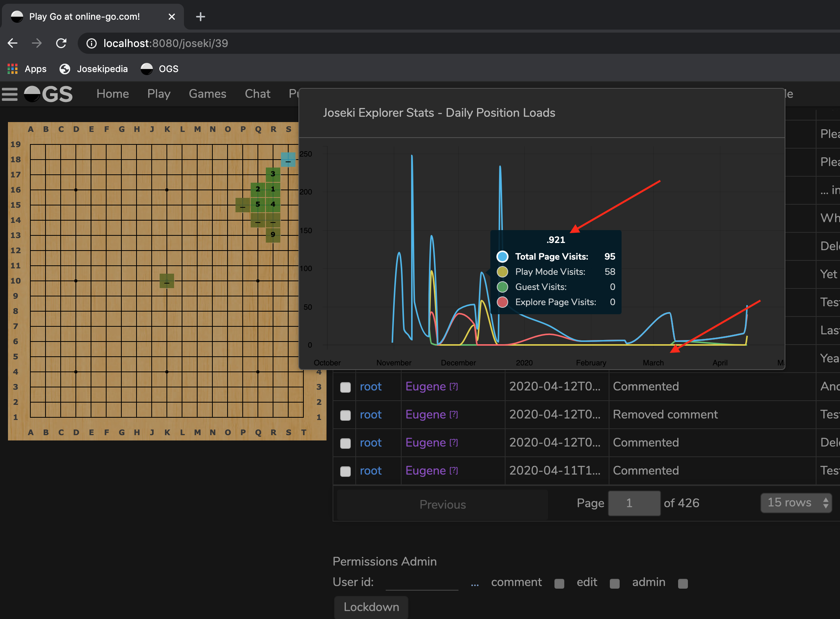
Task: Select joseki move 5 on the board
Action: 258,205
